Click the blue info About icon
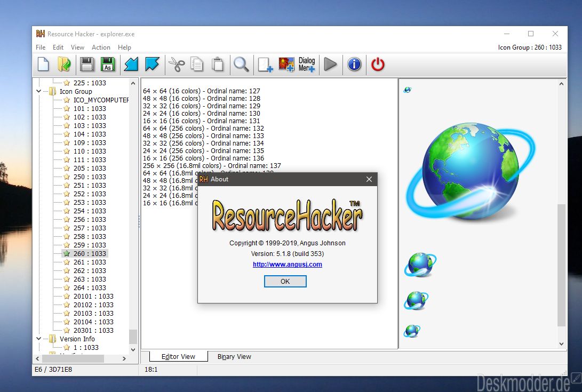Screen dimensions: 582x392 pos(354,65)
